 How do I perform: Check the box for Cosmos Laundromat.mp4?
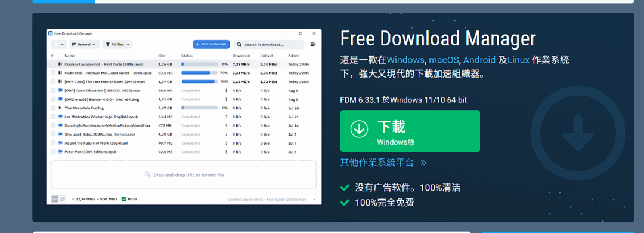pyautogui.click(x=53, y=64)
